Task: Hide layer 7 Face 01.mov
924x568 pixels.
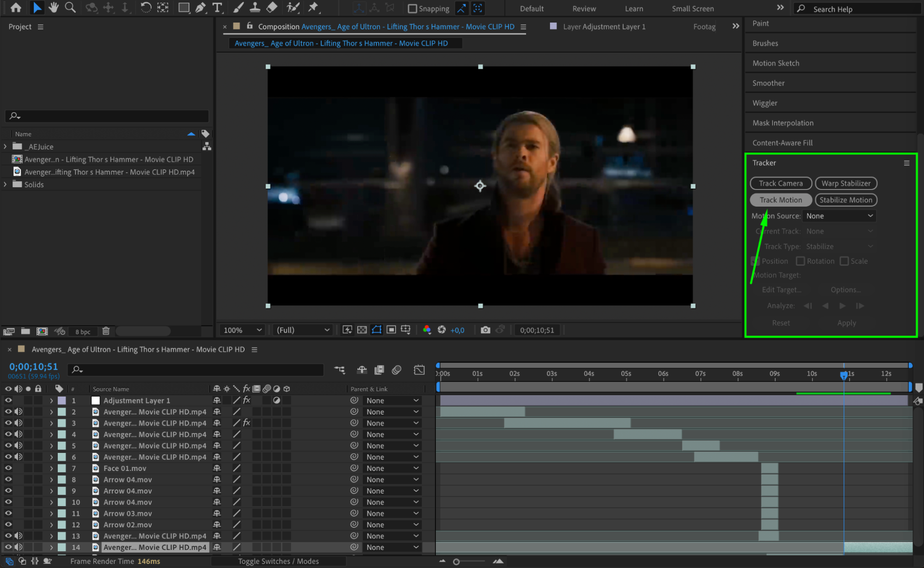Action: pyautogui.click(x=8, y=468)
